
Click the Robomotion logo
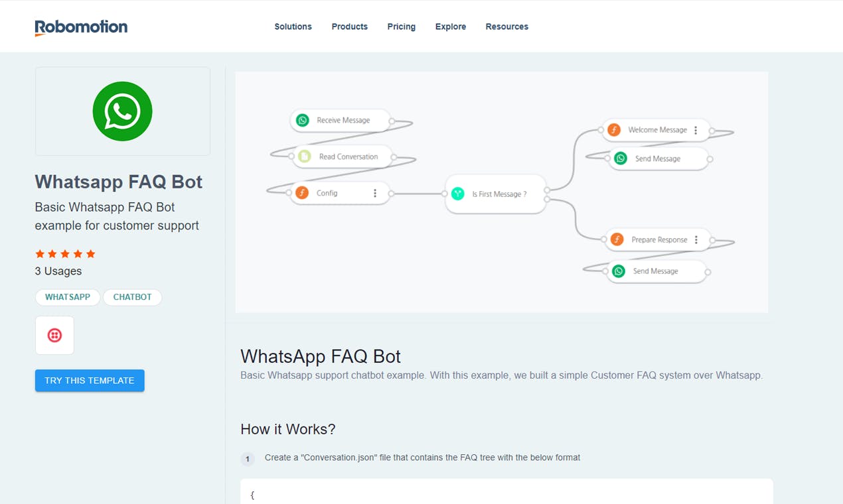(x=81, y=27)
